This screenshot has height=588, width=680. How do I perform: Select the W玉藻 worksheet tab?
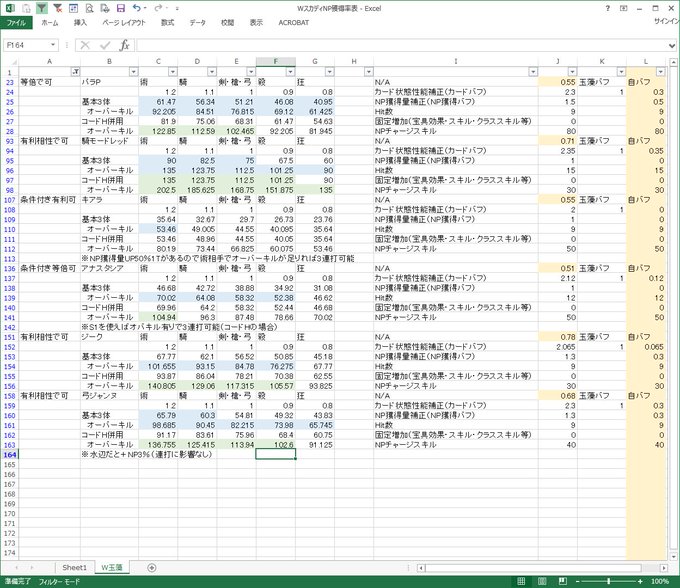point(112,567)
